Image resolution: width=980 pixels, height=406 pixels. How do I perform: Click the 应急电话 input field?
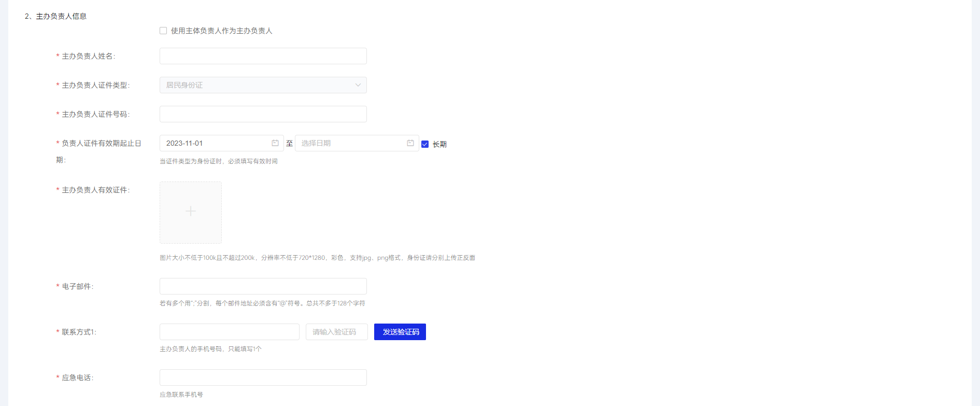pyautogui.click(x=263, y=377)
